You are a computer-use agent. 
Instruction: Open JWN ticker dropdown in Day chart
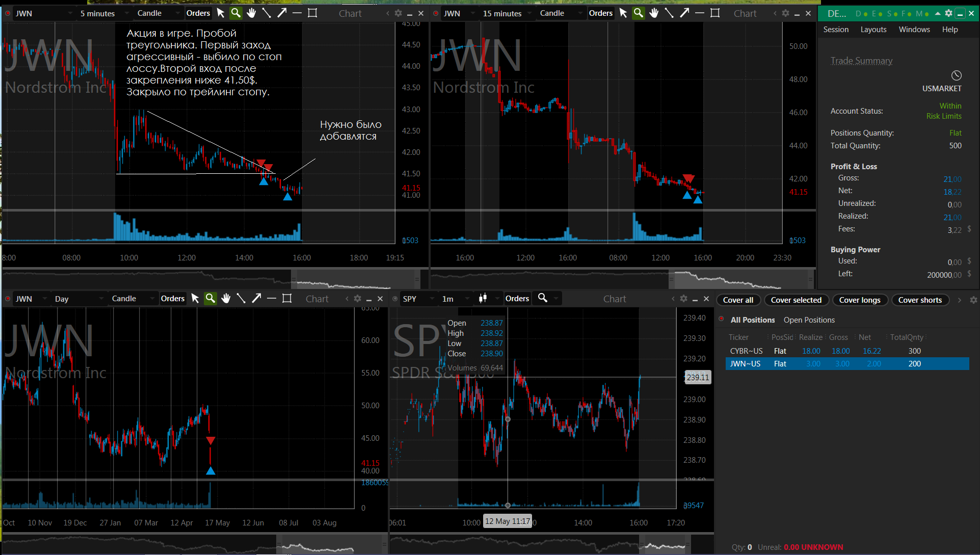(31, 299)
